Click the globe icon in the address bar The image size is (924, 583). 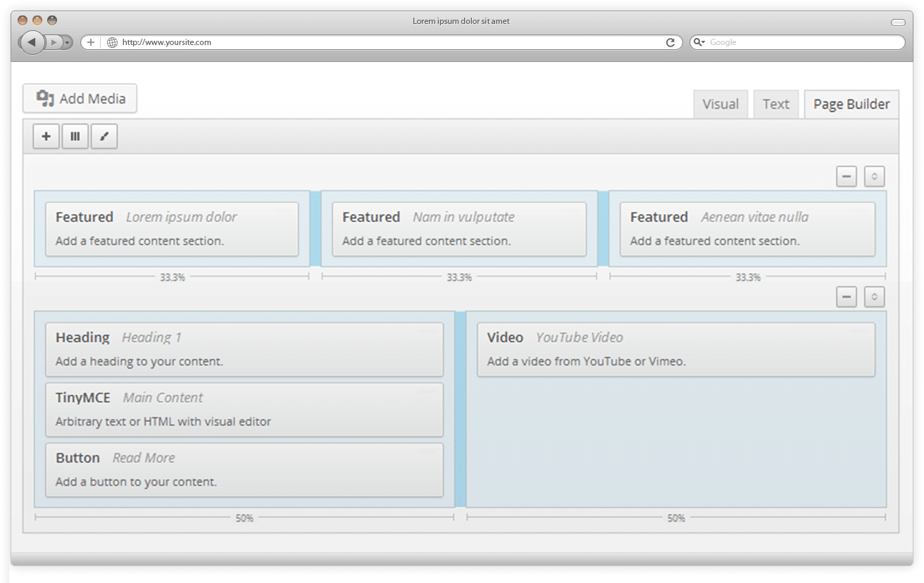click(x=112, y=42)
